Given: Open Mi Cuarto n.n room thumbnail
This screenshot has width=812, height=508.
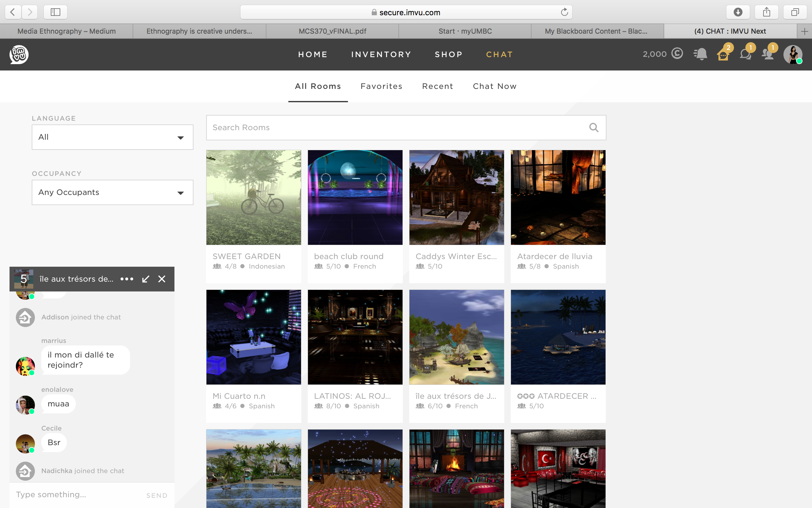Looking at the screenshot, I should coord(254,337).
